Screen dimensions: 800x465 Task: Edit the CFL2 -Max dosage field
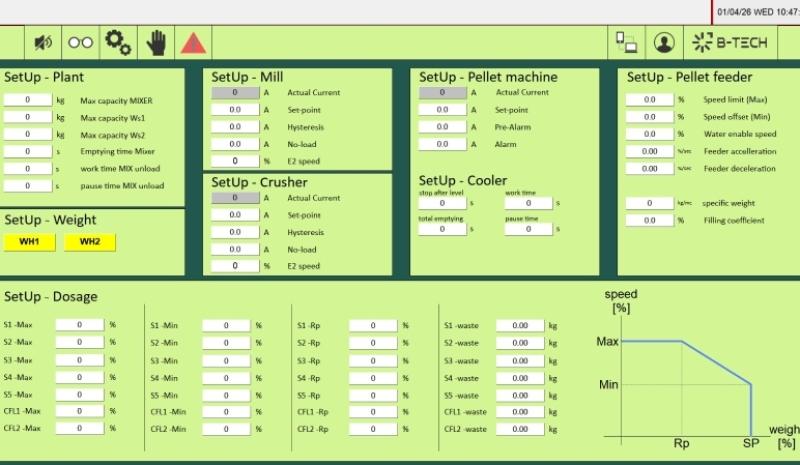tap(80, 428)
